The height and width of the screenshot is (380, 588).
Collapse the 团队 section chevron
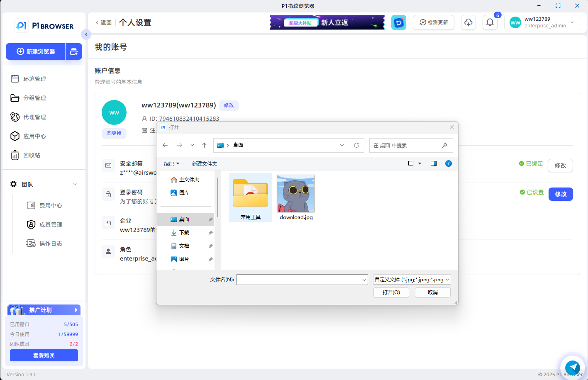point(74,184)
